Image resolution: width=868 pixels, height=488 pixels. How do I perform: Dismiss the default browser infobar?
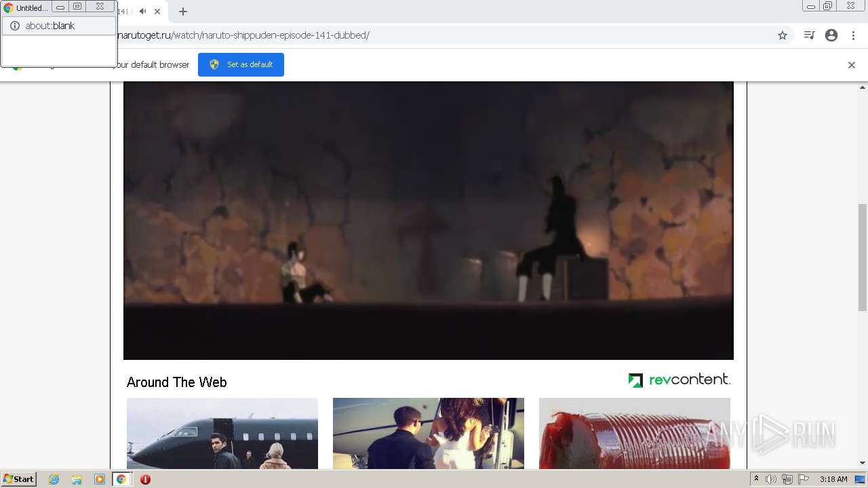[x=852, y=65]
